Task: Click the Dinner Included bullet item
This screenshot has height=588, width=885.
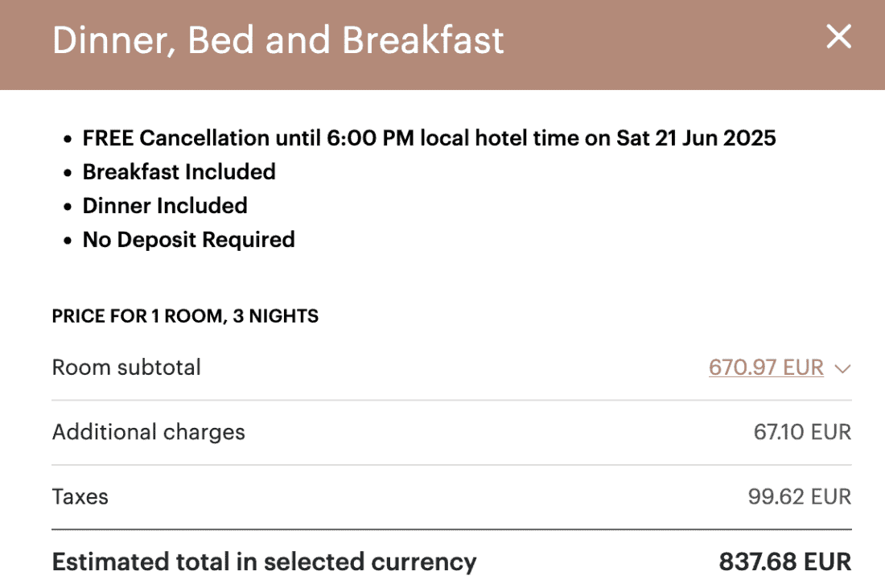Action: coord(164,206)
